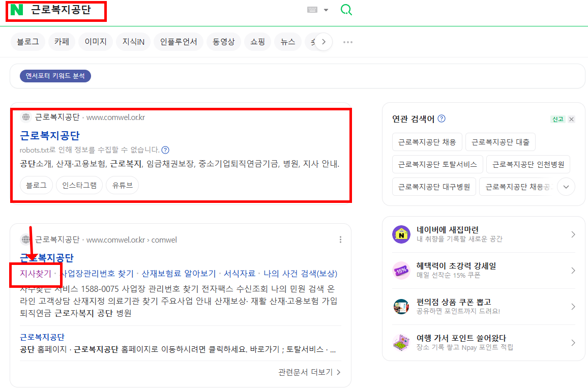Viewport: 588px width, 388px height.
Task: Open the 인스타그램 channel button
Action: pyautogui.click(x=79, y=185)
